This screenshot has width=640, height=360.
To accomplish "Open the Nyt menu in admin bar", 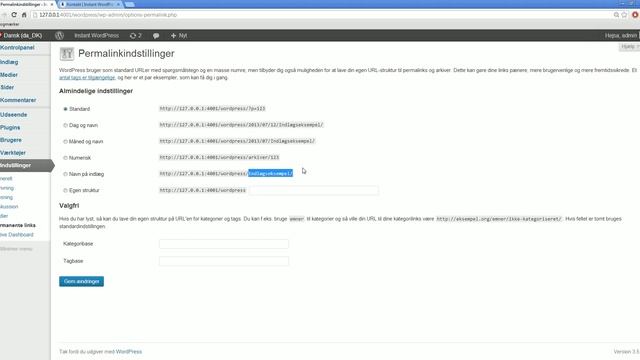I will (x=179, y=36).
